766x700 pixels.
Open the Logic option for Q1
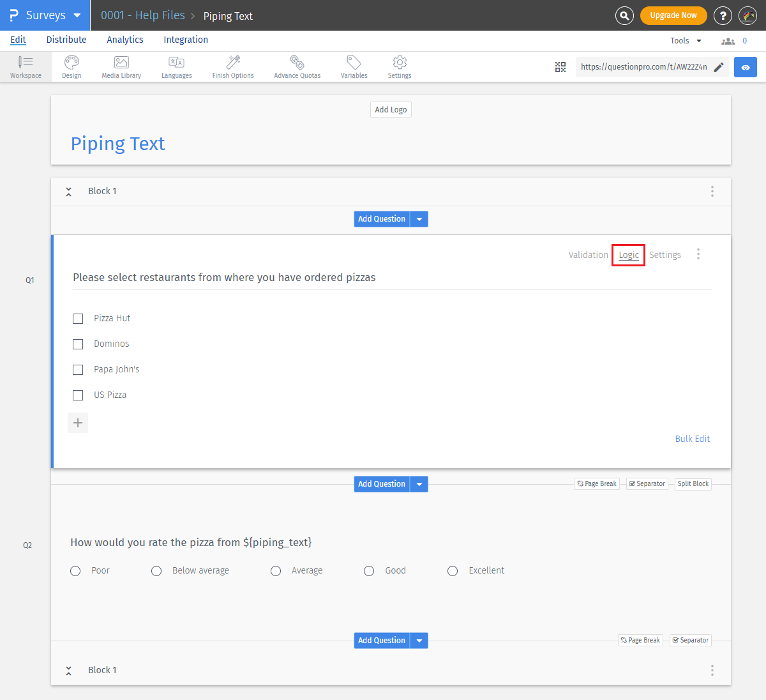point(629,255)
